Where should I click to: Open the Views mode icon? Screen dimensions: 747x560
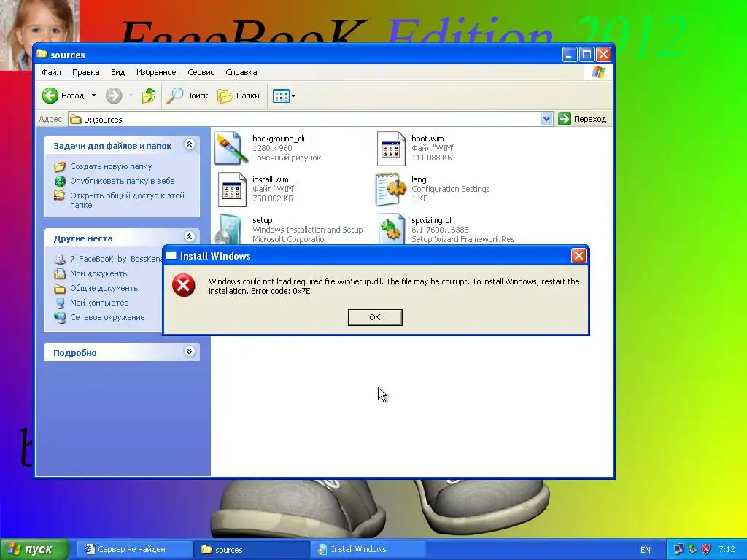coord(281,96)
